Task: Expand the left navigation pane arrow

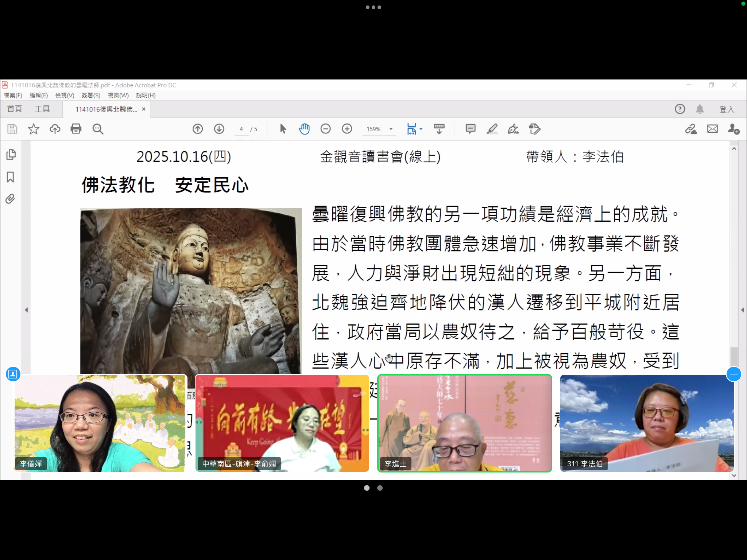Action: click(26, 310)
